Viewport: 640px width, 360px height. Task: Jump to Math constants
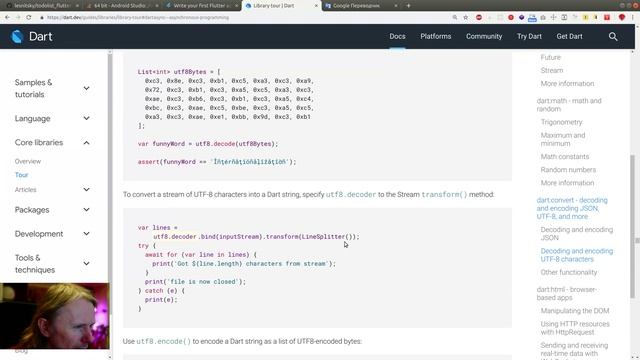point(565,156)
